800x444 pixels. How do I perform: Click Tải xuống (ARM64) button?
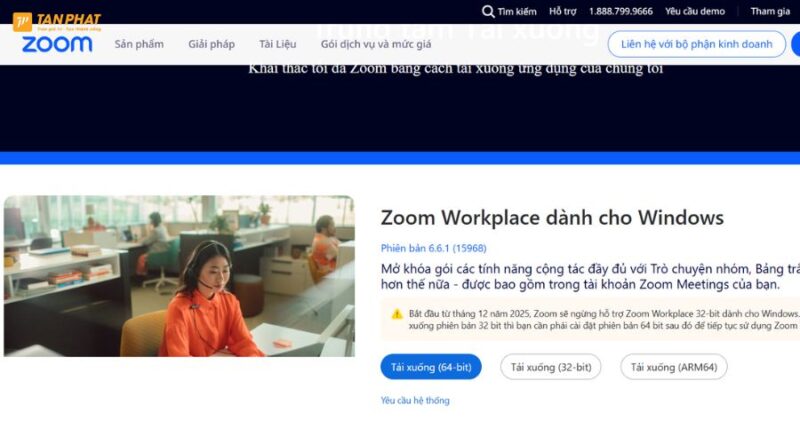[674, 367]
